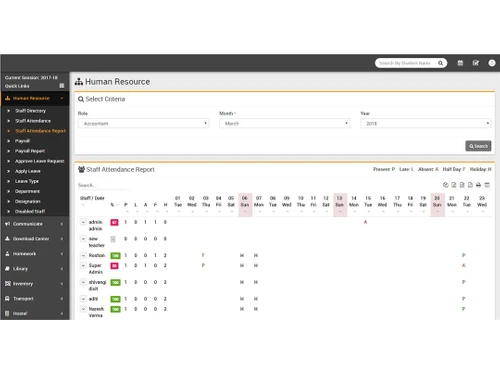Open the Month dropdown showing March
The height and width of the screenshot is (375, 500).
coord(285,123)
